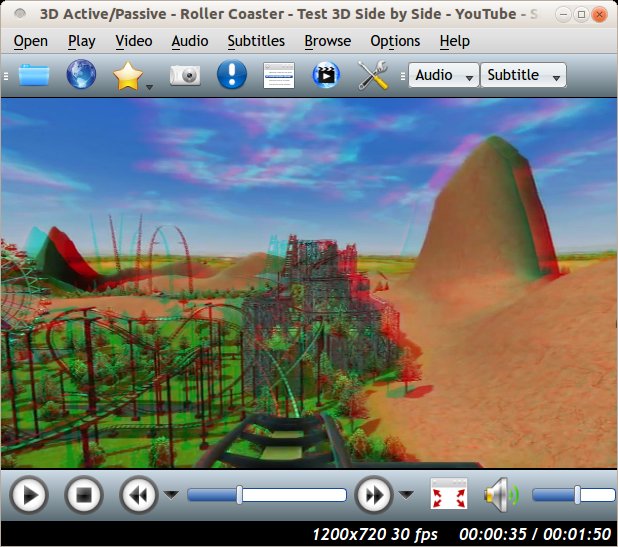618x547 pixels.
Task: Start playback with the Play button
Action: pyautogui.click(x=29, y=495)
